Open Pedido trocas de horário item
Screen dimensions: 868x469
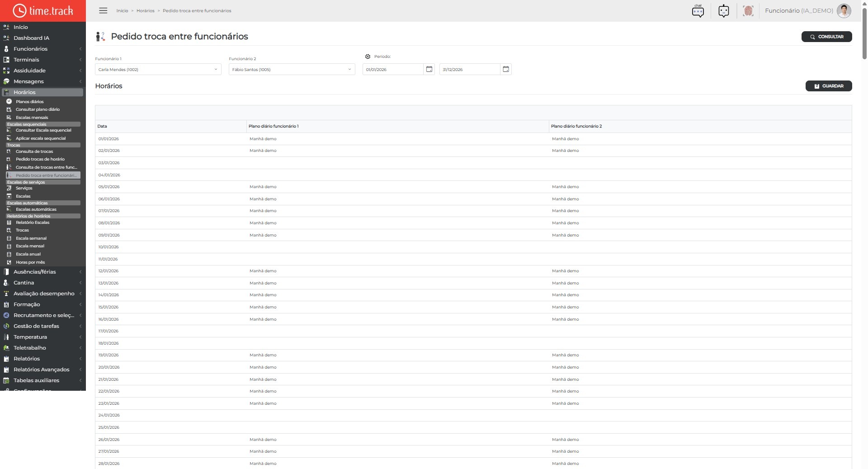[x=40, y=159]
